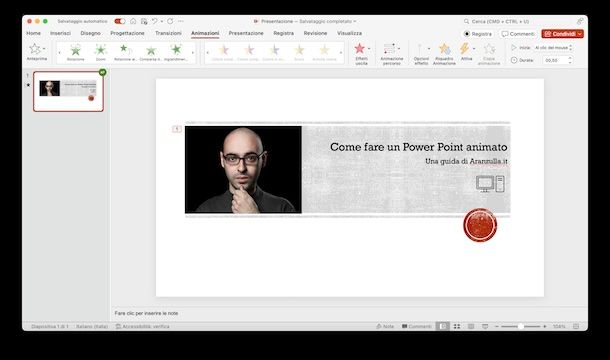Click the save icon in title bar
The height and width of the screenshot is (360, 610).
(x=144, y=21)
